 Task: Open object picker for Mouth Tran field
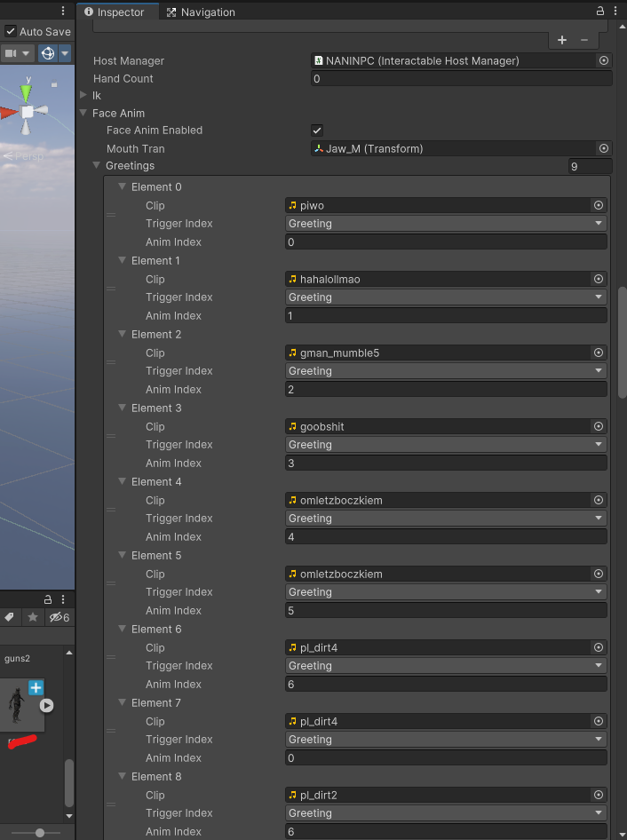[603, 148]
